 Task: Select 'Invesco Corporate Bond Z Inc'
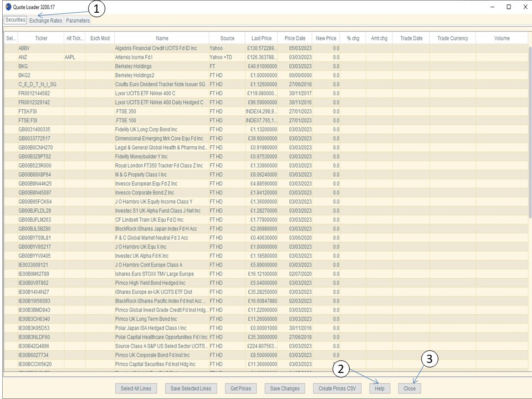162,192
